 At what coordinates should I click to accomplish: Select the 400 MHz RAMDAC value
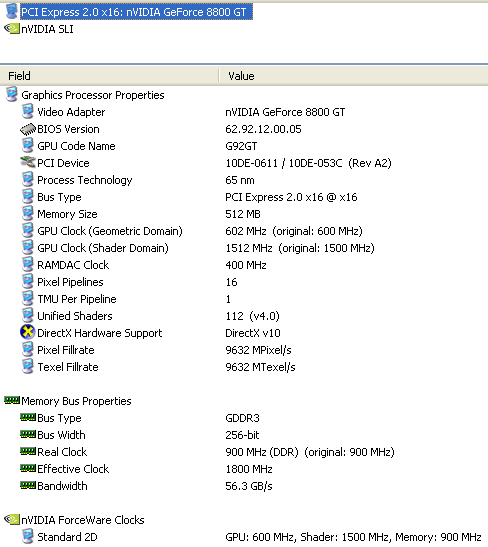[246, 265]
